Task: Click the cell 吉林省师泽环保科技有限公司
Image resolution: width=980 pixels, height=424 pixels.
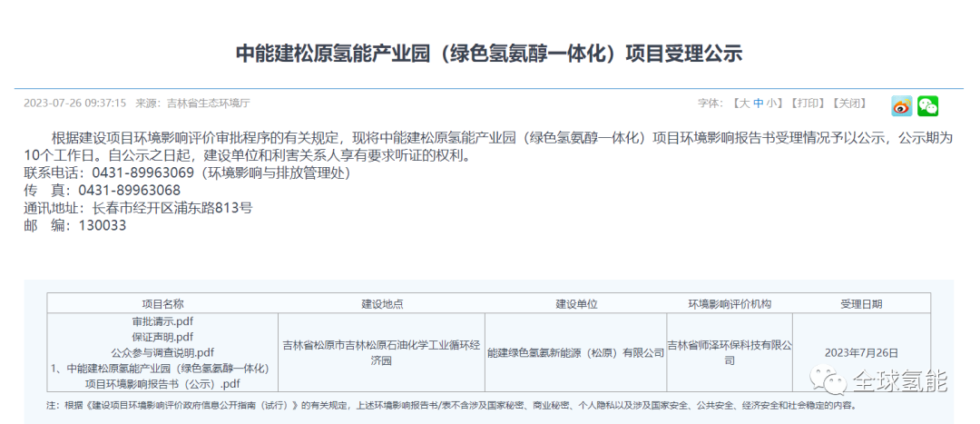Action: (730, 352)
